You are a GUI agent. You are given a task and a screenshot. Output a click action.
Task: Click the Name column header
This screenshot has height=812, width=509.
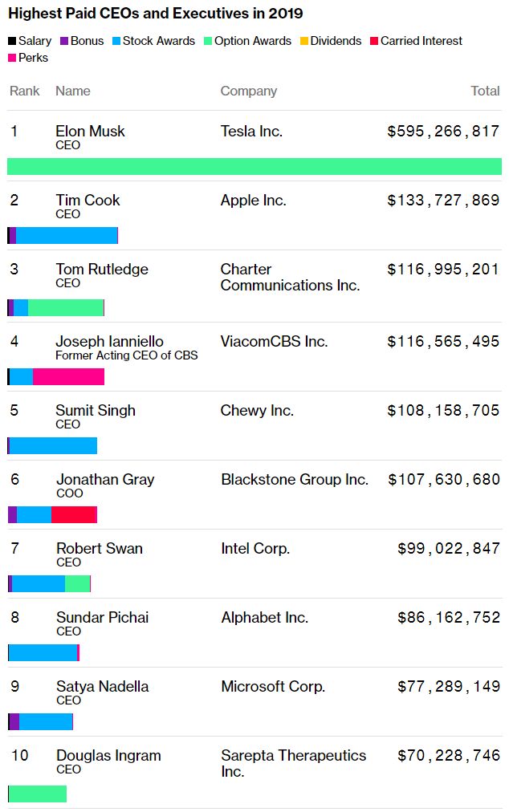click(73, 91)
